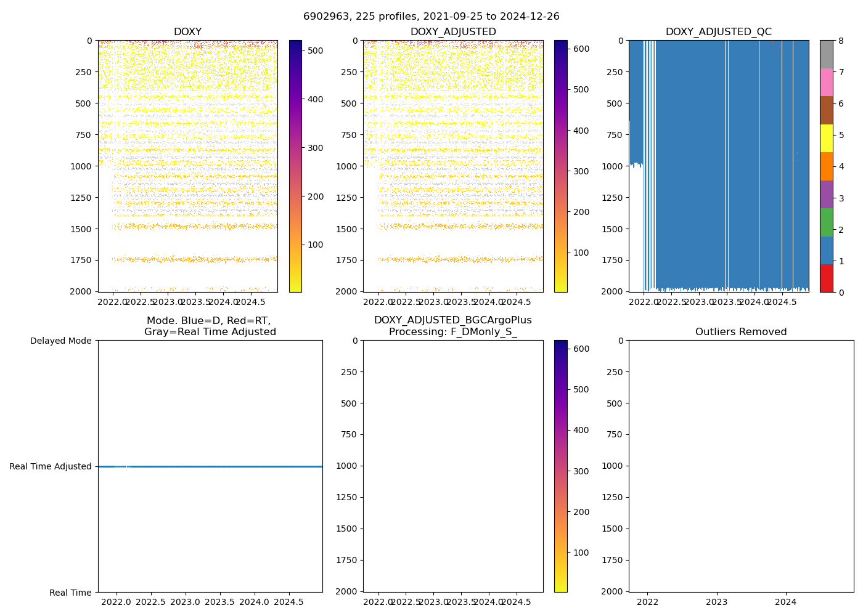Click the gray top segment of the QC colorbar
The image size is (863, 616).
[826, 54]
